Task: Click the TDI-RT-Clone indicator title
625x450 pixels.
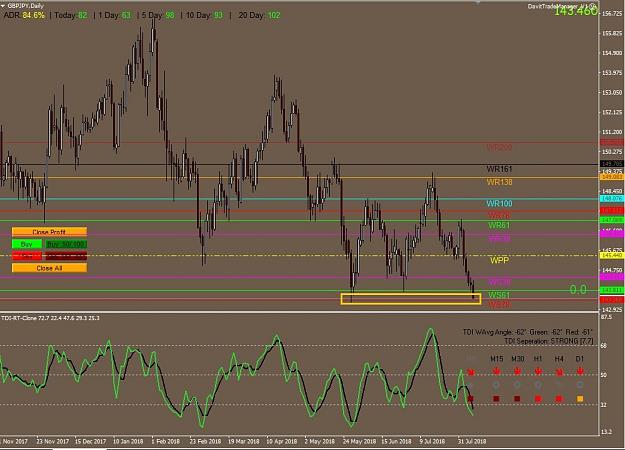Action: click(20, 318)
